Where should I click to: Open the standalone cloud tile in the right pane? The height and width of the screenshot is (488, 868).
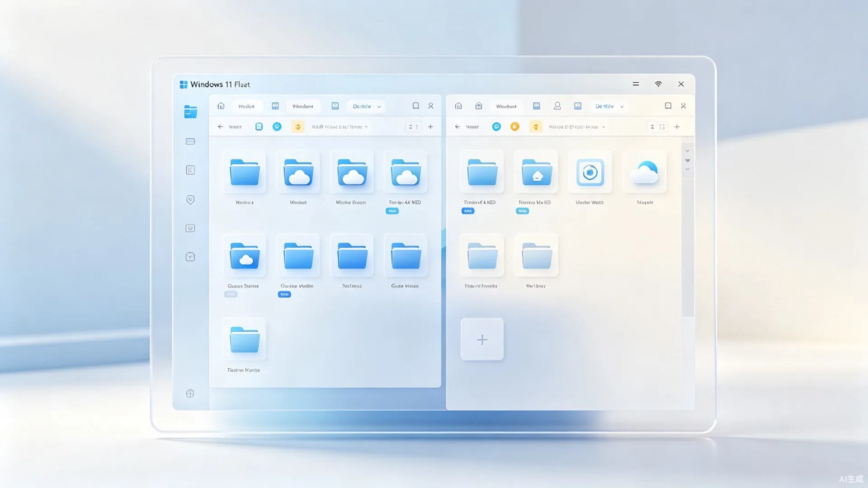pos(645,172)
